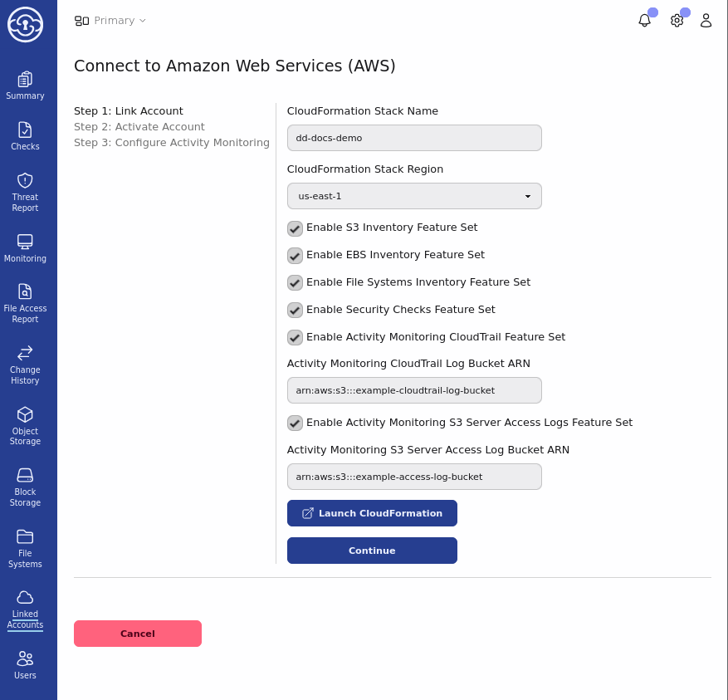Open the Primary workspace switcher dropdown

110,21
